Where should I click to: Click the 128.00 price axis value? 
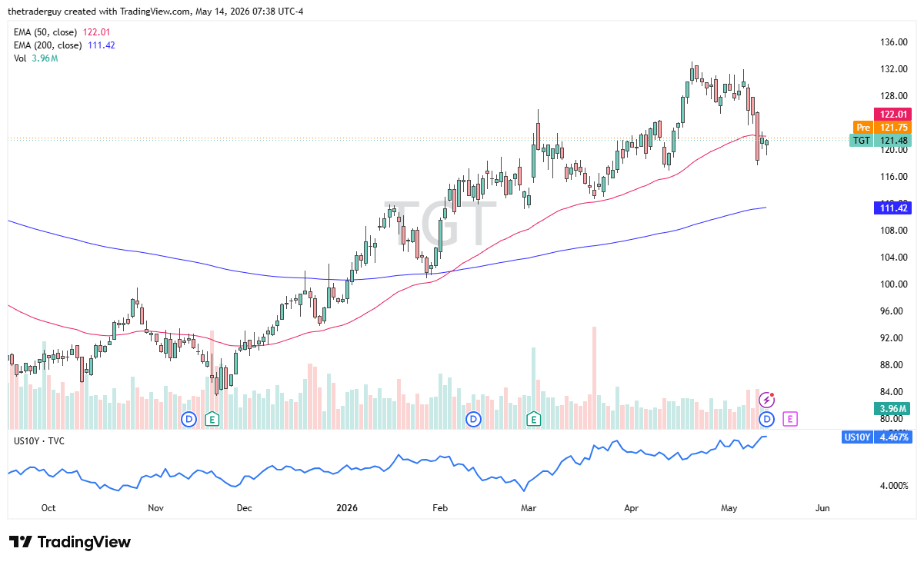(x=894, y=96)
